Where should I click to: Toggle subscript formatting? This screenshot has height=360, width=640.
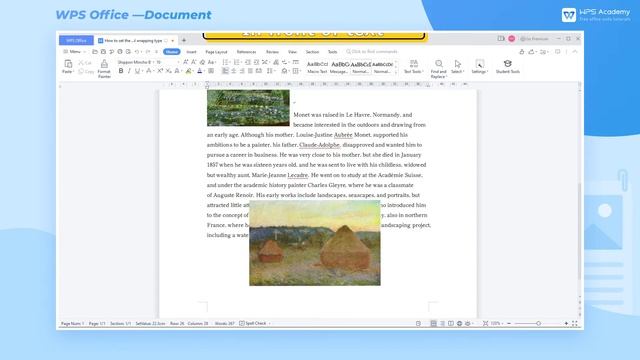click(168, 71)
